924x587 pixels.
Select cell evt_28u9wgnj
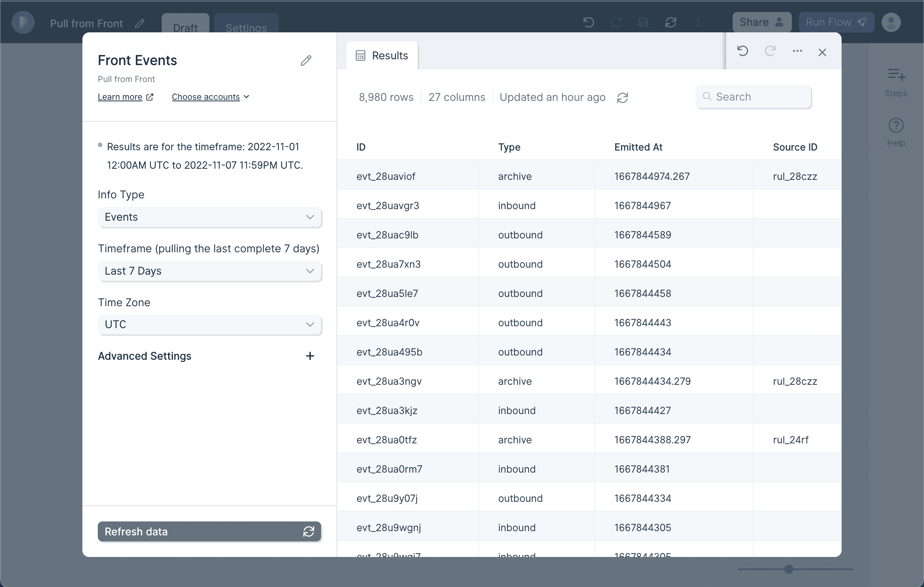point(408,528)
